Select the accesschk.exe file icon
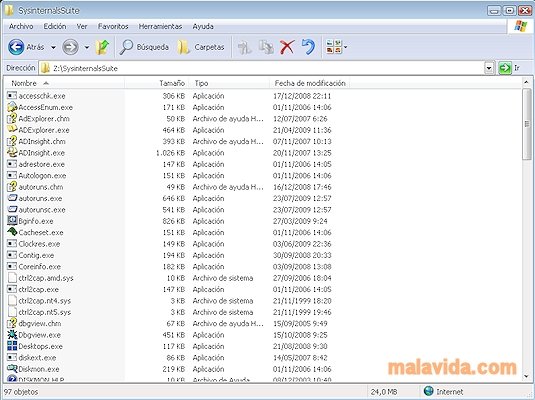535x400 pixels. (12, 96)
